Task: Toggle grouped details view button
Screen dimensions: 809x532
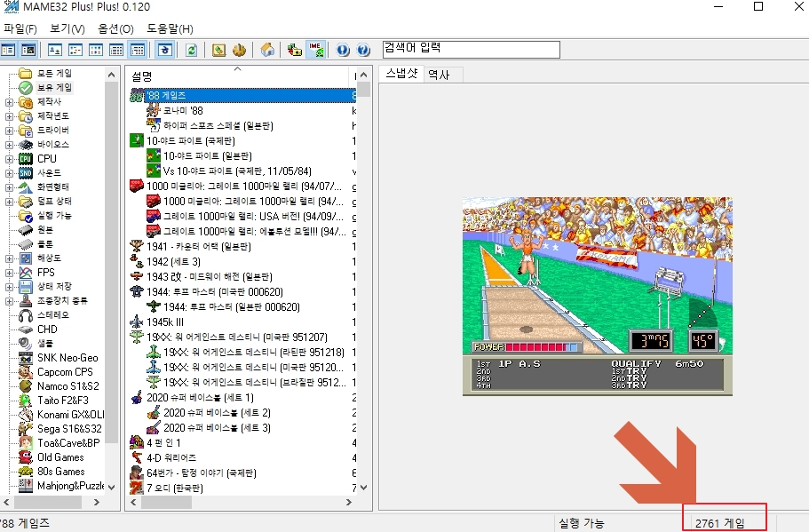Action: (138, 50)
